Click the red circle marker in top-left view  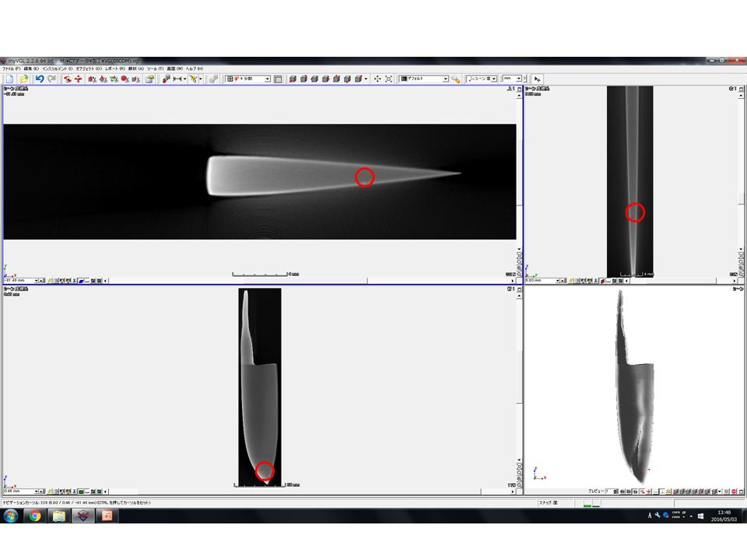point(364,177)
